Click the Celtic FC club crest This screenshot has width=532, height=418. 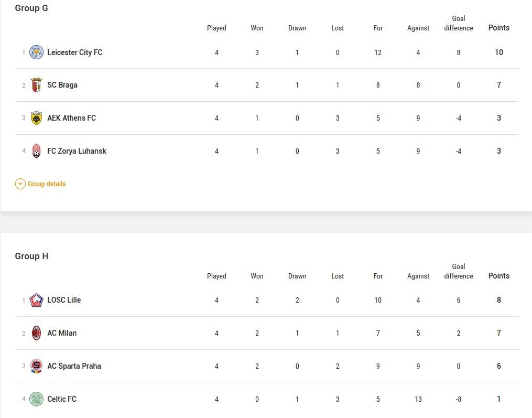[x=36, y=399]
